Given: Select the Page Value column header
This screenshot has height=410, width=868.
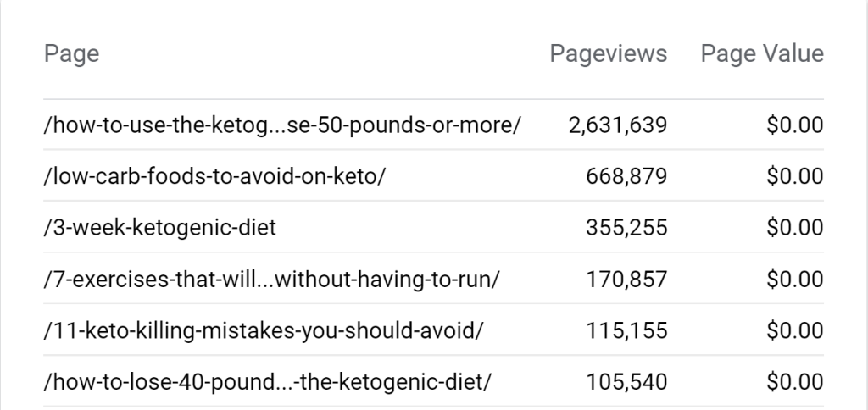Looking at the screenshot, I should 761,54.
